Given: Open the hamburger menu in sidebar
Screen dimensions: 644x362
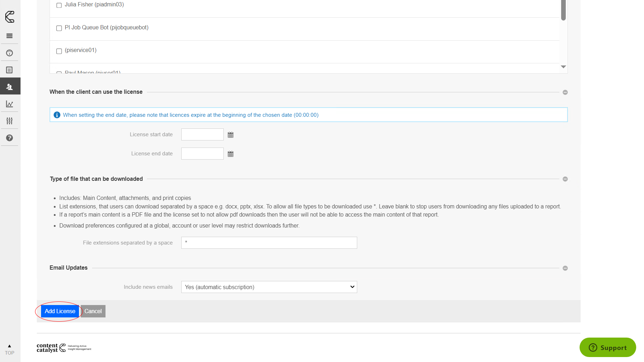Looking at the screenshot, I should pyautogui.click(x=10, y=36).
